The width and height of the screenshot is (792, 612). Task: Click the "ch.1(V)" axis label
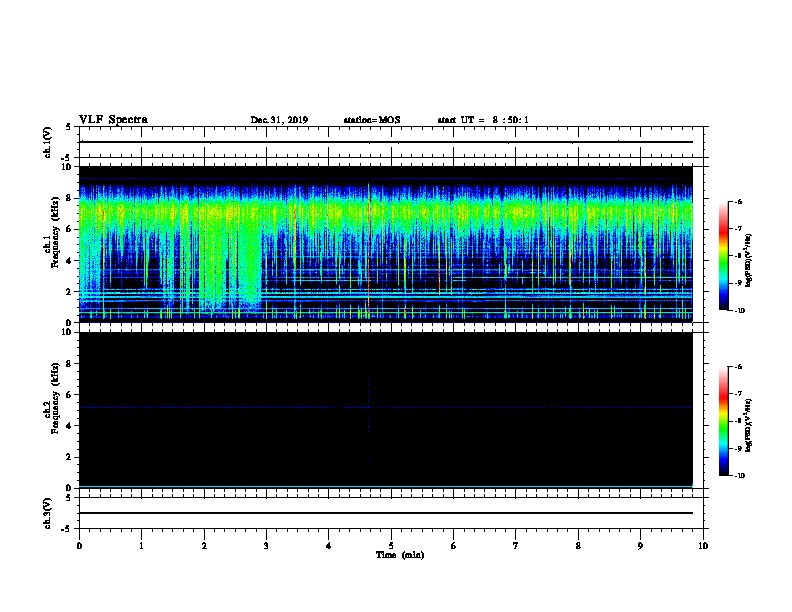coord(48,142)
